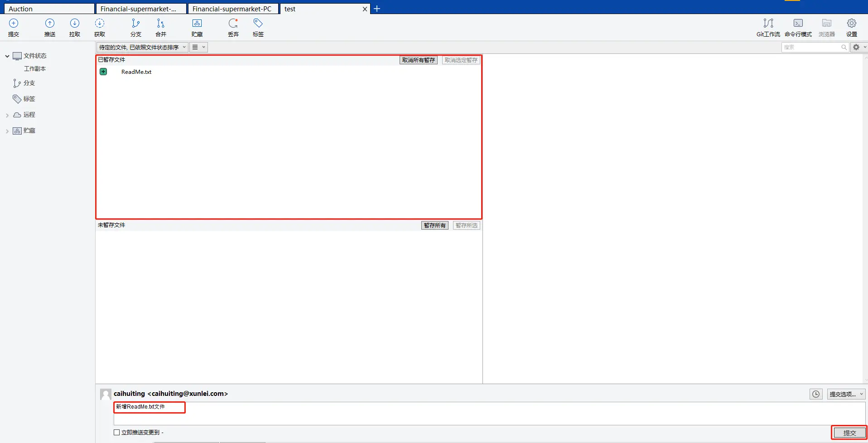Switch to the Auction tab

click(x=49, y=9)
